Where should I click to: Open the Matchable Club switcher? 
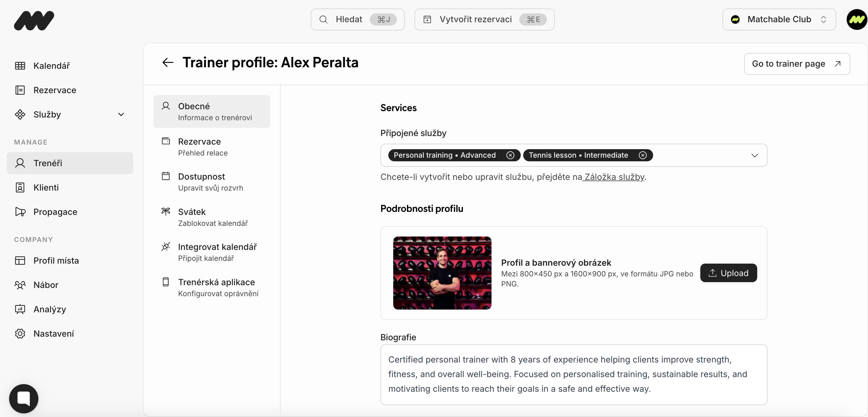coord(779,19)
